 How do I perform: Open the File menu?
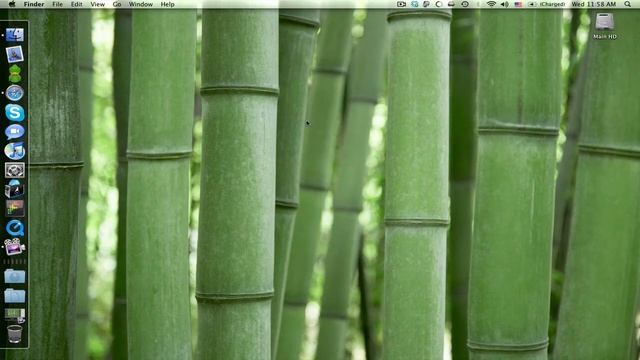(x=58, y=4)
